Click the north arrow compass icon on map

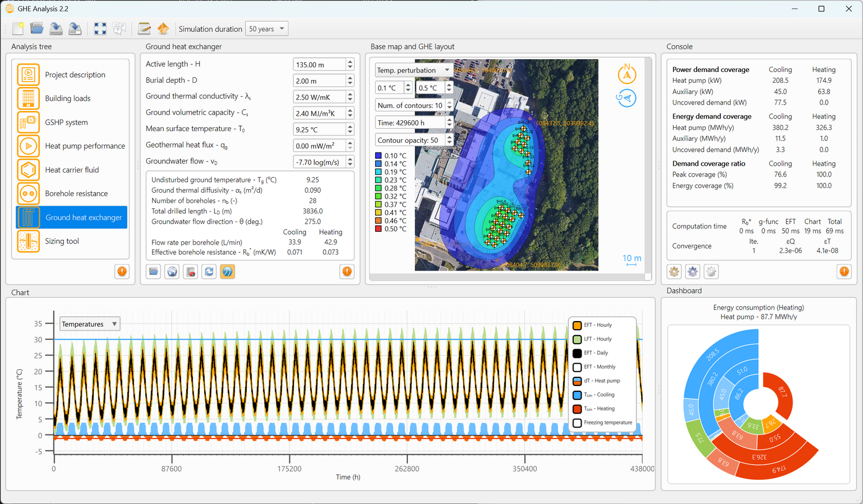pos(627,74)
